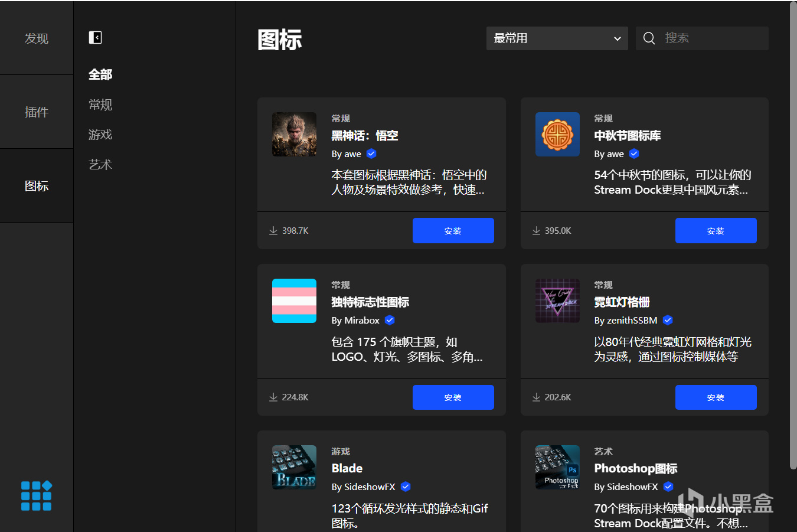Select the 图标 tab in left rail
The image size is (797, 532).
point(37,186)
